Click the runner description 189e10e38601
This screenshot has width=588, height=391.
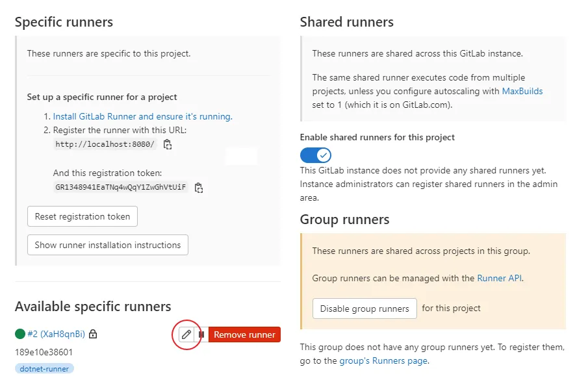(44, 352)
